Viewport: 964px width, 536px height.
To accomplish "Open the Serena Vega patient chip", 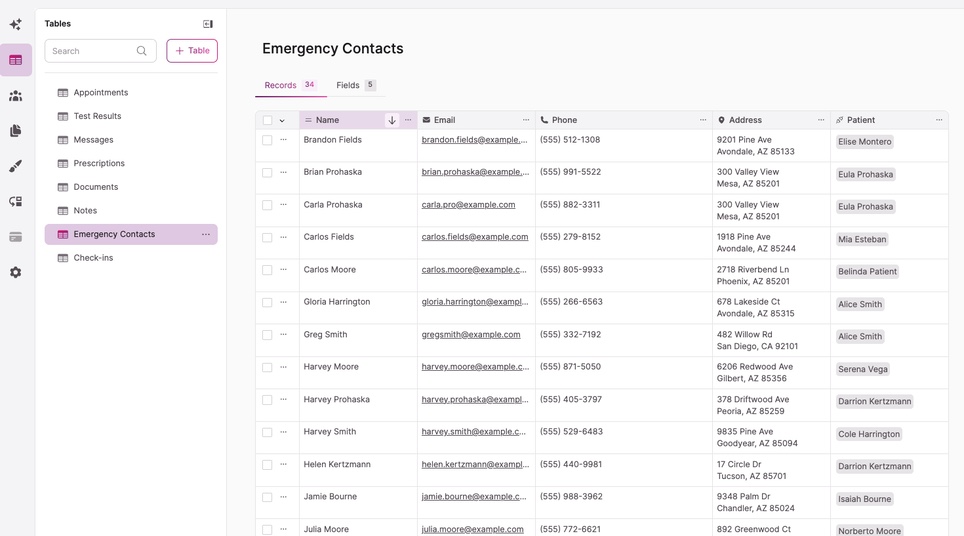I will (x=863, y=369).
